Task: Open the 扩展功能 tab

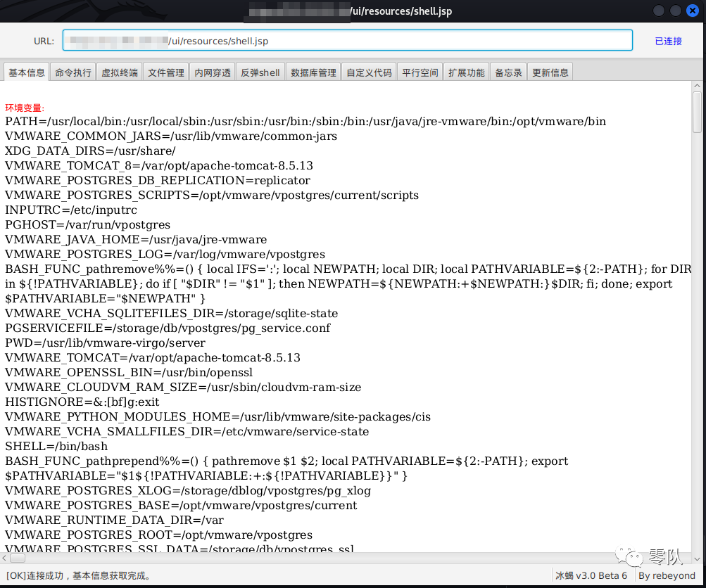Action: (x=467, y=72)
